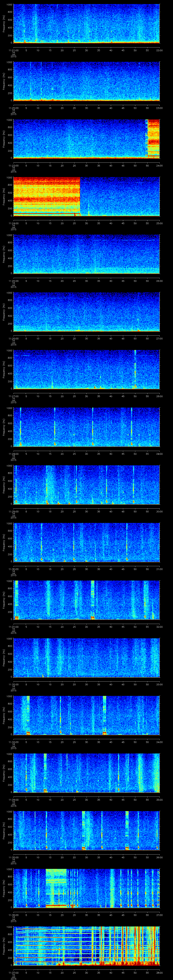Viewport: 173px width, 980px height.
Task: Click the 24:00 end time label
Action: [159, 166]
